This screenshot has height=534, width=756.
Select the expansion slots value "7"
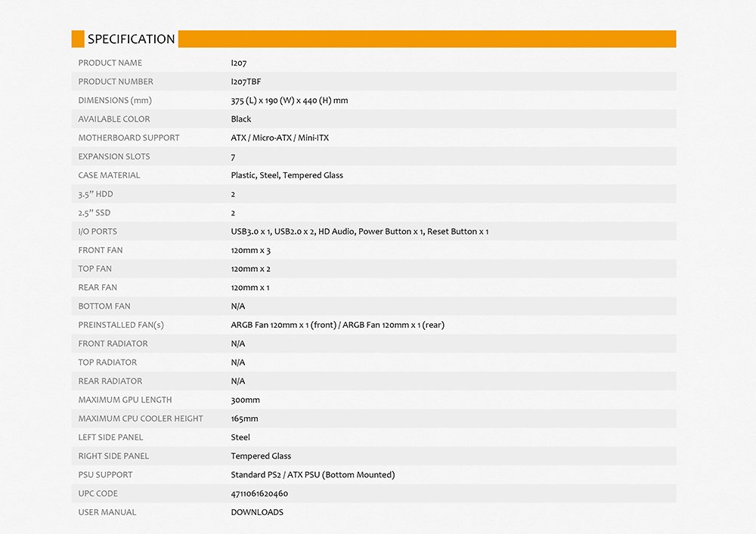pos(233,157)
